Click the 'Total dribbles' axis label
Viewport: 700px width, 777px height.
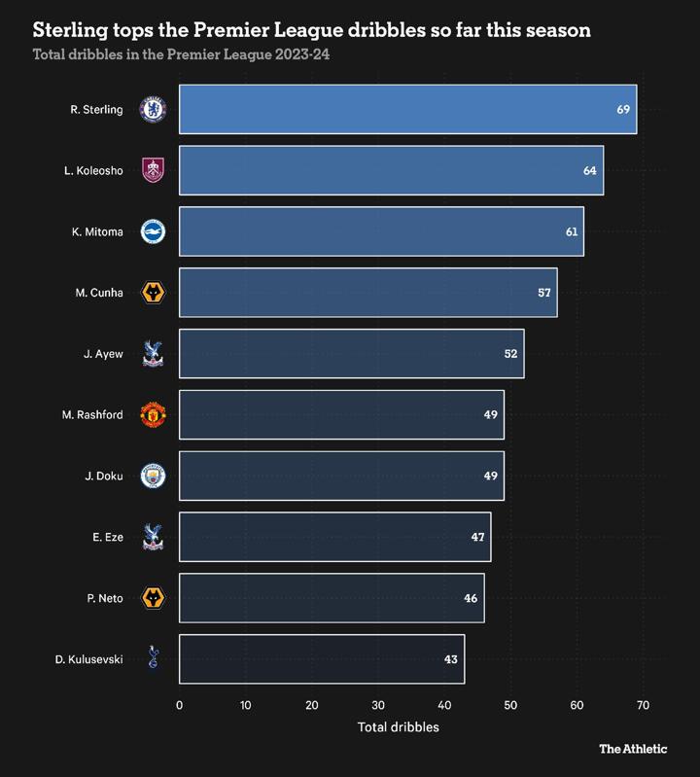click(x=398, y=727)
